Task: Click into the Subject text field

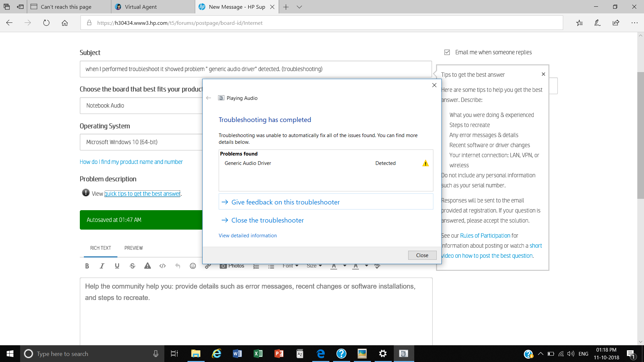Action: click(256, 69)
